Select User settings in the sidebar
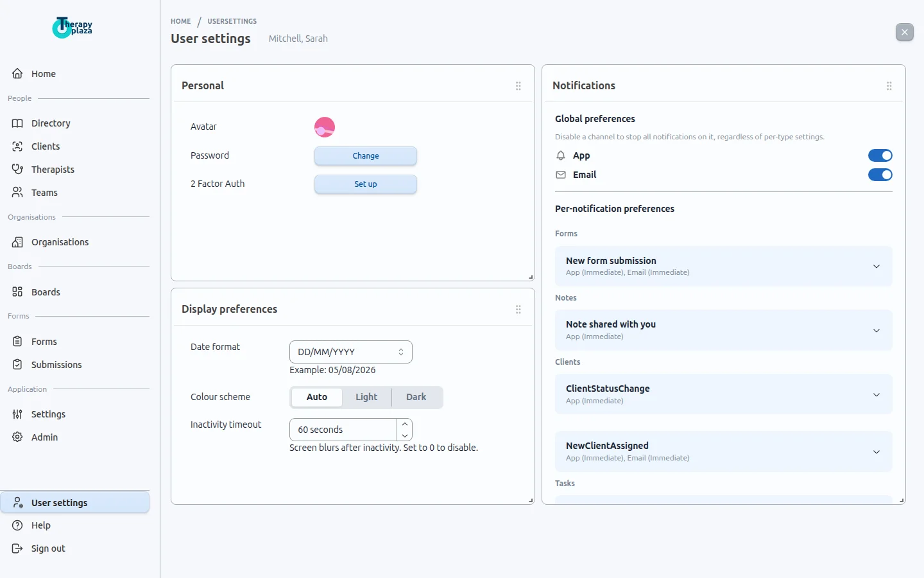Screen dimensions: 924x578 click(x=75, y=503)
